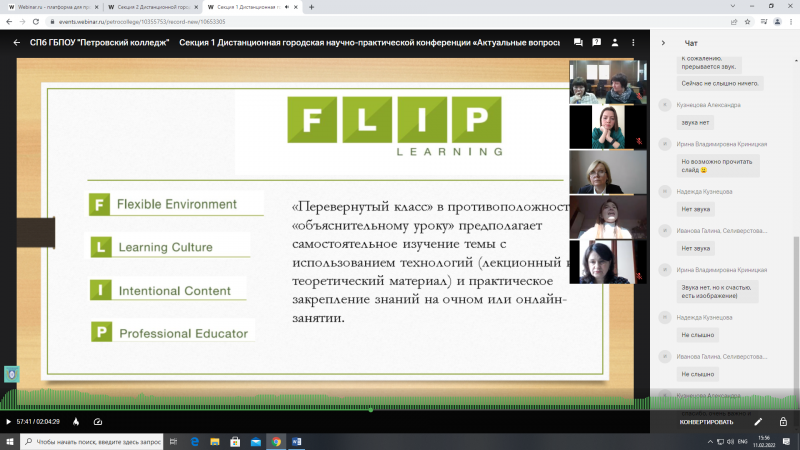Select webcam thumbnail of blonde woman in glasses
Screen dimensions: 800x450
608,172
